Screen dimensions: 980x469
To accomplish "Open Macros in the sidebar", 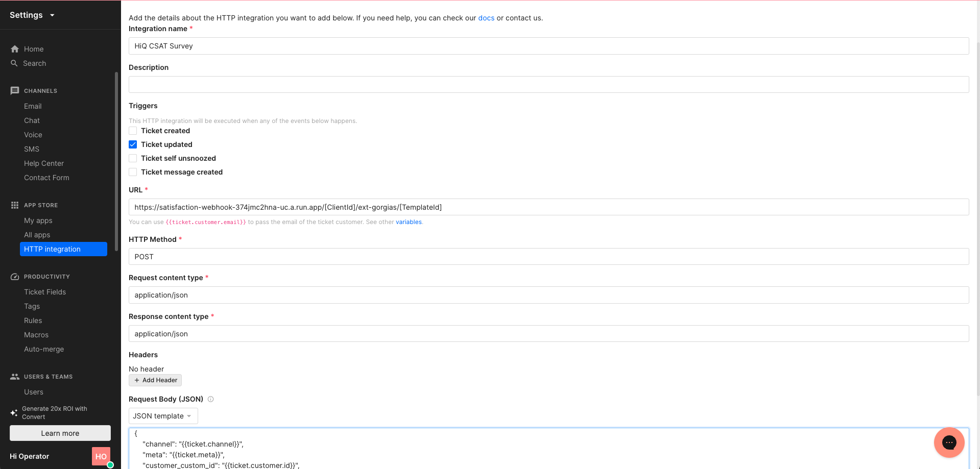I will point(36,335).
